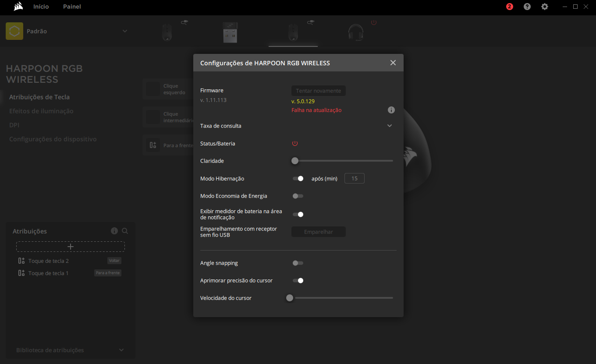Open Configurações do dispositivo section
The image size is (596, 364).
pos(53,139)
